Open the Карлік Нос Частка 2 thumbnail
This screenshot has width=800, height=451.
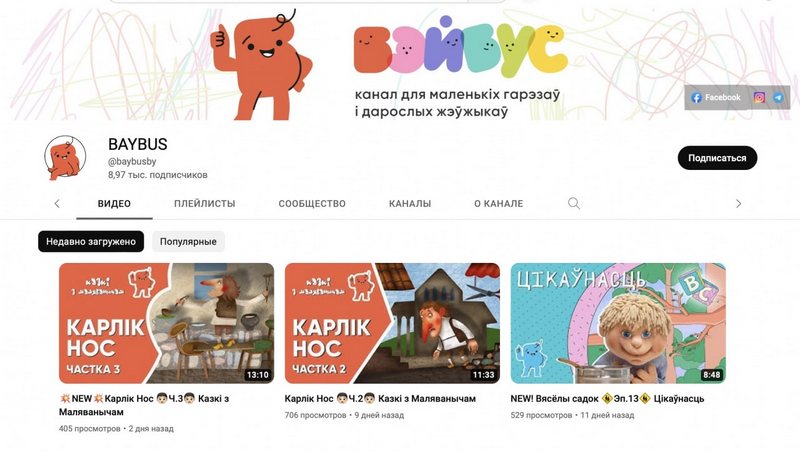(x=392, y=323)
